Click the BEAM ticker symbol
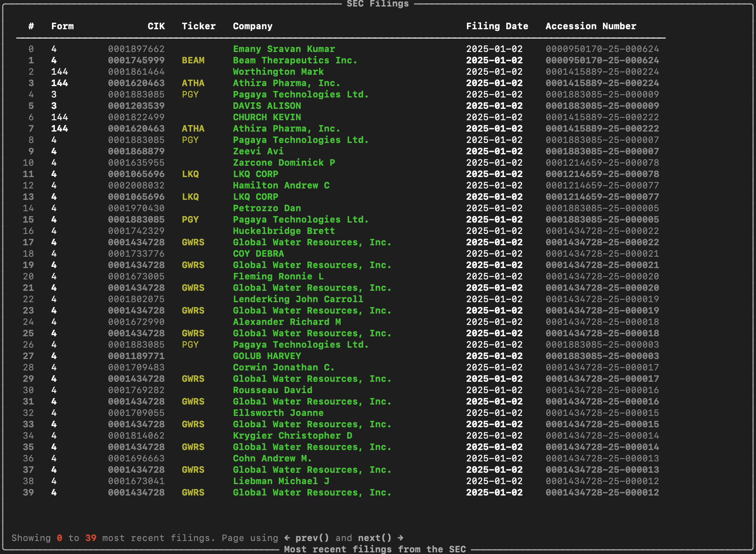This screenshot has width=756, height=554. point(193,60)
